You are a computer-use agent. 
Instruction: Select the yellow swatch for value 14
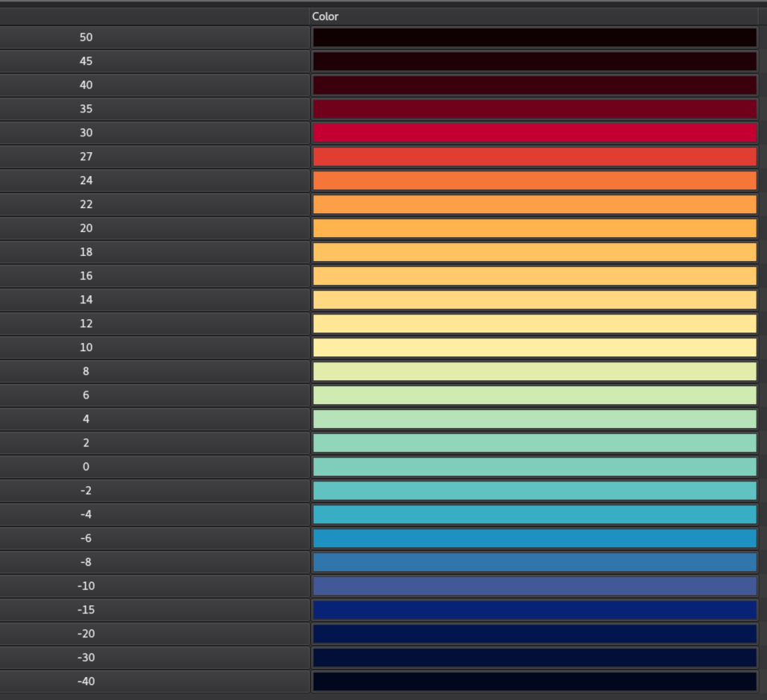pyautogui.click(x=533, y=300)
